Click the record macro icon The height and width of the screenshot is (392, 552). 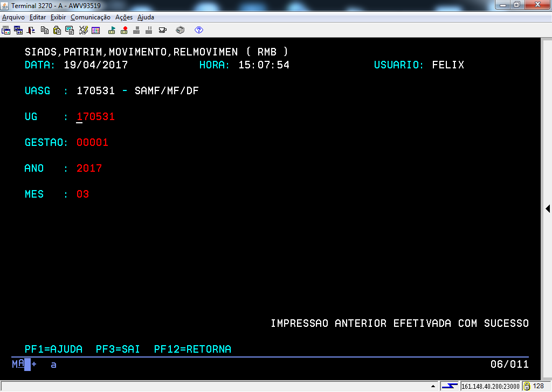tap(124, 30)
